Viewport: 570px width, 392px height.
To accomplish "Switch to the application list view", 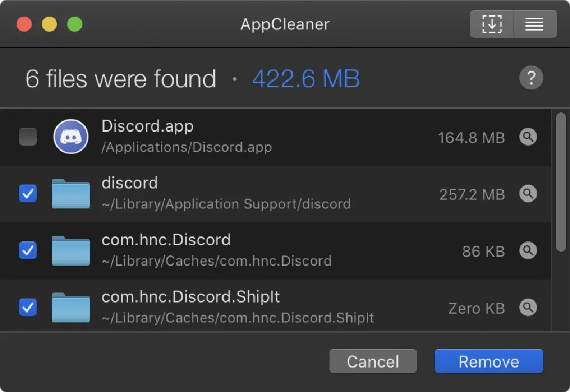I will click(534, 24).
